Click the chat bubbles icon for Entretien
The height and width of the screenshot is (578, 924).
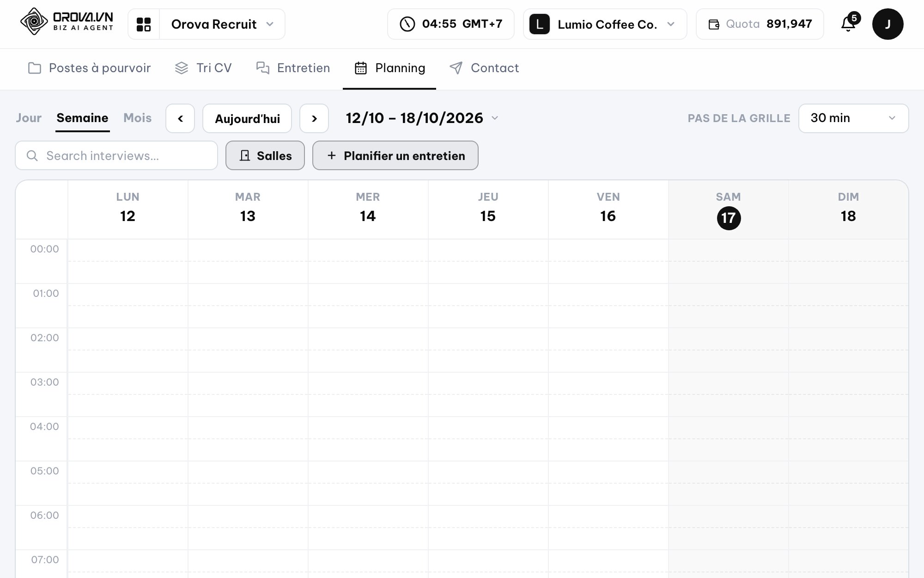pos(263,68)
